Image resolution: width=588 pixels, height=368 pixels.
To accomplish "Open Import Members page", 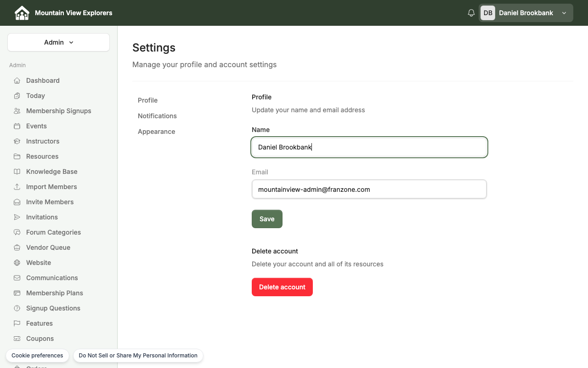I will click(x=51, y=187).
